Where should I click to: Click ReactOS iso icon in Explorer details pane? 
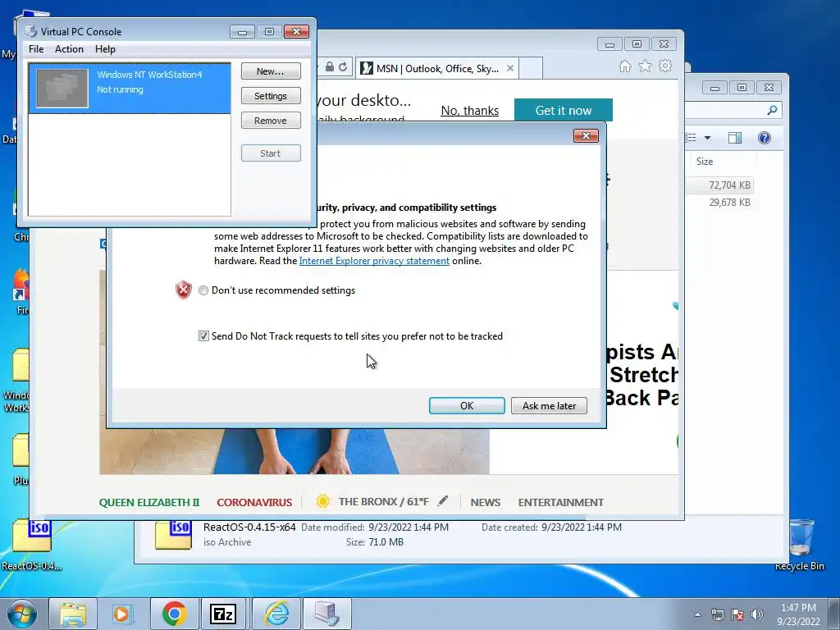[173, 534]
